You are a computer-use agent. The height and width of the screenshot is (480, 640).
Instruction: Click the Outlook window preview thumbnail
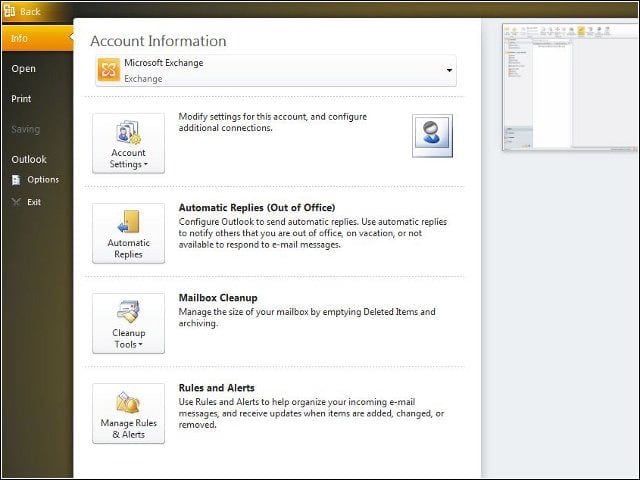pos(569,87)
